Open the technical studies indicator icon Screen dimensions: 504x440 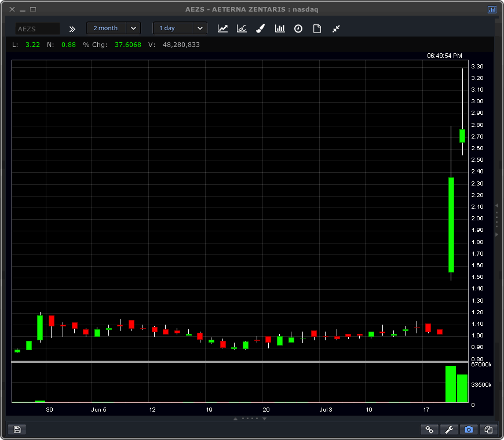coord(242,28)
